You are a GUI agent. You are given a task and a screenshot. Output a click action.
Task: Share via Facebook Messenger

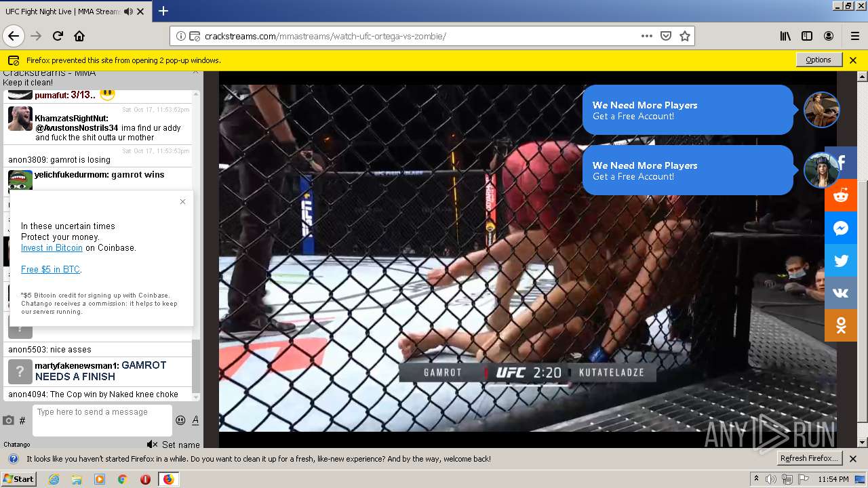tap(841, 228)
